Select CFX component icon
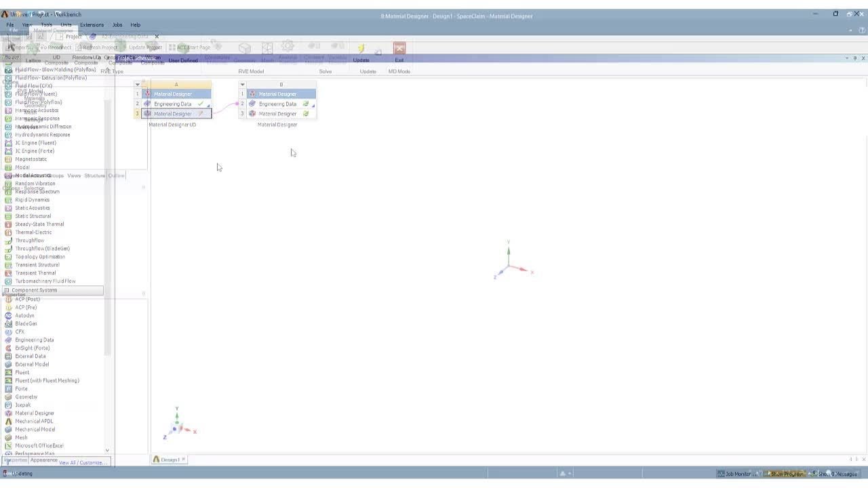This screenshot has height=488, width=868. click(x=8, y=331)
